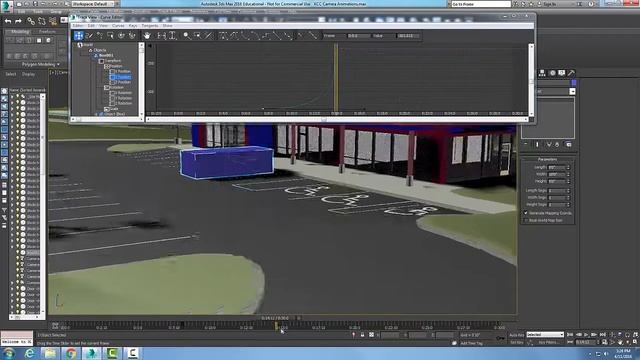Image resolution: width=640 pixels, height=360 pixels.
Task: Select Region Keys tool in Curve Editor
Action: [111, 36]
